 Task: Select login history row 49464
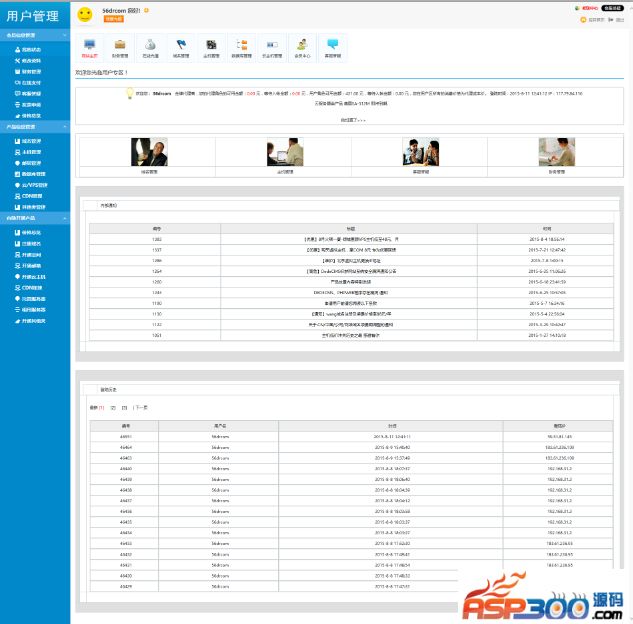pyautogui.click(x=351, y=447)
